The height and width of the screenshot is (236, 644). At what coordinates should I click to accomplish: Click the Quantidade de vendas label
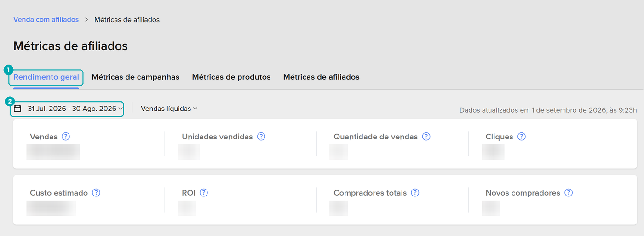coord(376,137)
